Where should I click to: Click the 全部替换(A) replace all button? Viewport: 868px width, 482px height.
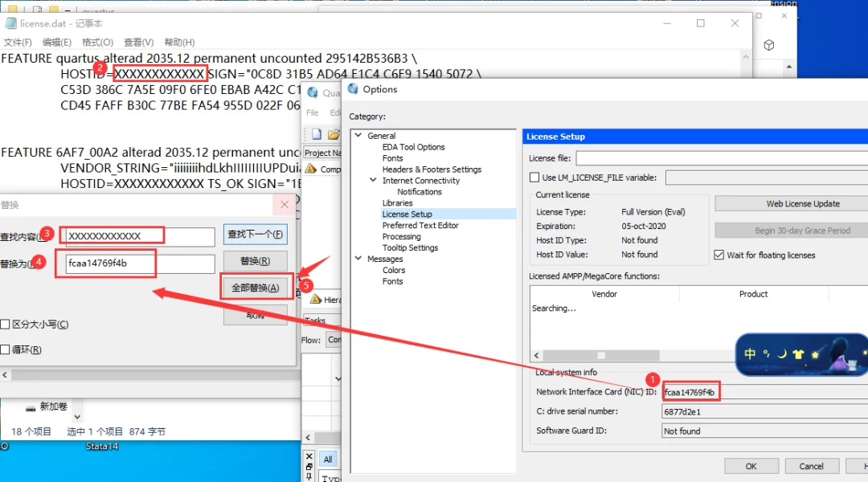point(256,288)
